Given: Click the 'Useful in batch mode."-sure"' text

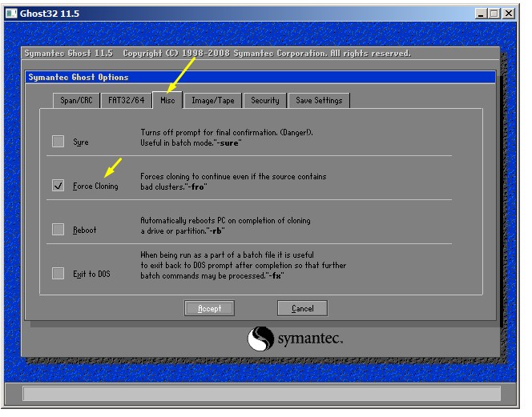Looking at the screenshot, I should 191,142.
